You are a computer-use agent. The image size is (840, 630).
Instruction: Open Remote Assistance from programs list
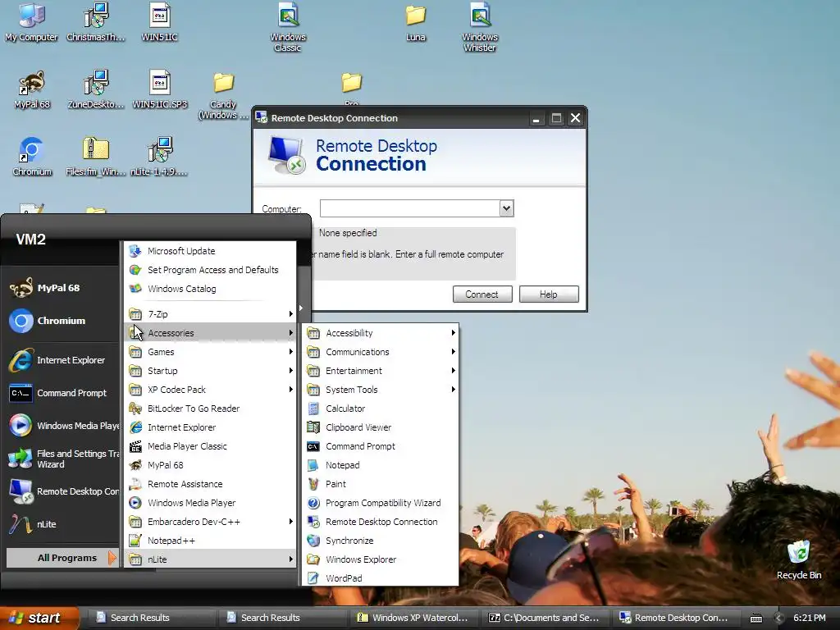[x=211, y=484]
